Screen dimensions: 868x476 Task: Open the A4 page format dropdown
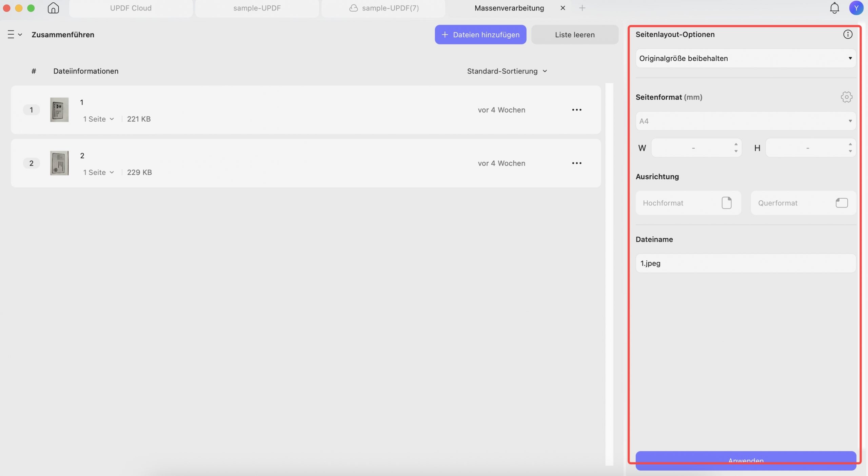coord(746,121)
